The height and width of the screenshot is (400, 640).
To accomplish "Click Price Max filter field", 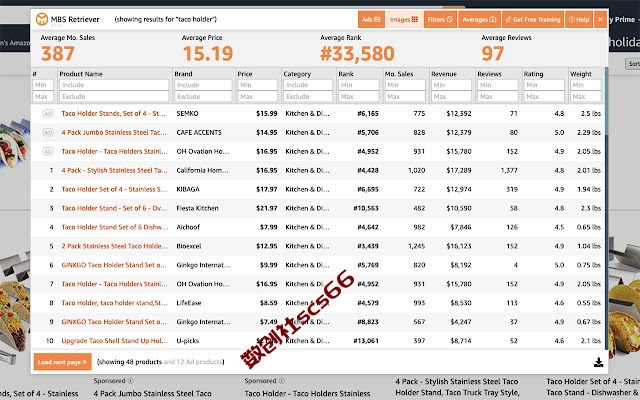I will click(258, 96).
